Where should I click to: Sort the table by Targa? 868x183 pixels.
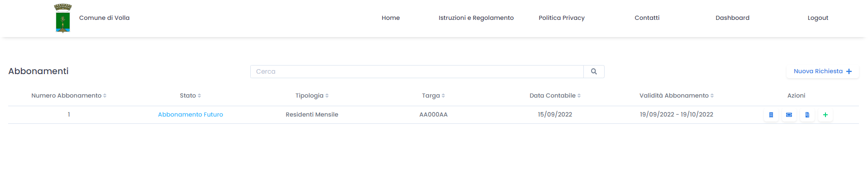click(434, 96)
